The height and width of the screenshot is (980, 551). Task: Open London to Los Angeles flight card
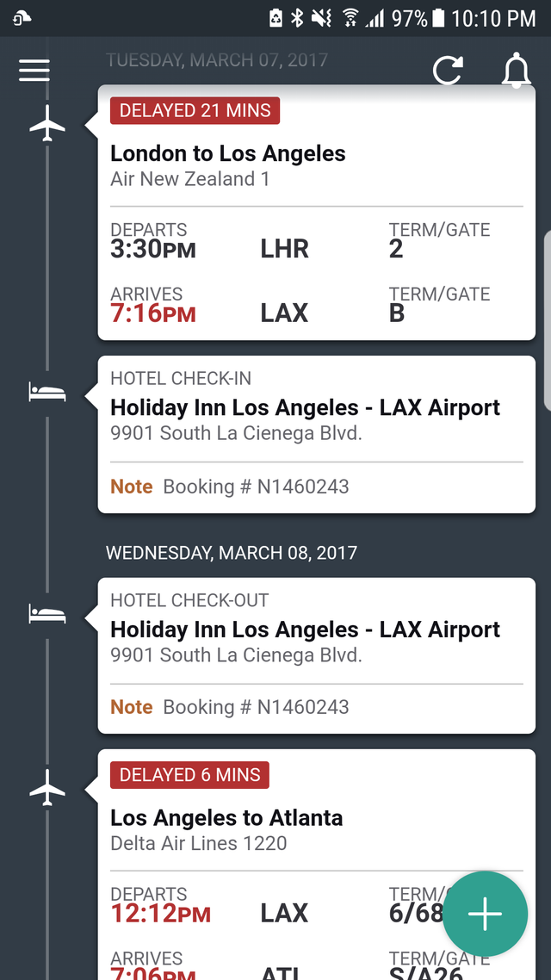pos(317,213)
